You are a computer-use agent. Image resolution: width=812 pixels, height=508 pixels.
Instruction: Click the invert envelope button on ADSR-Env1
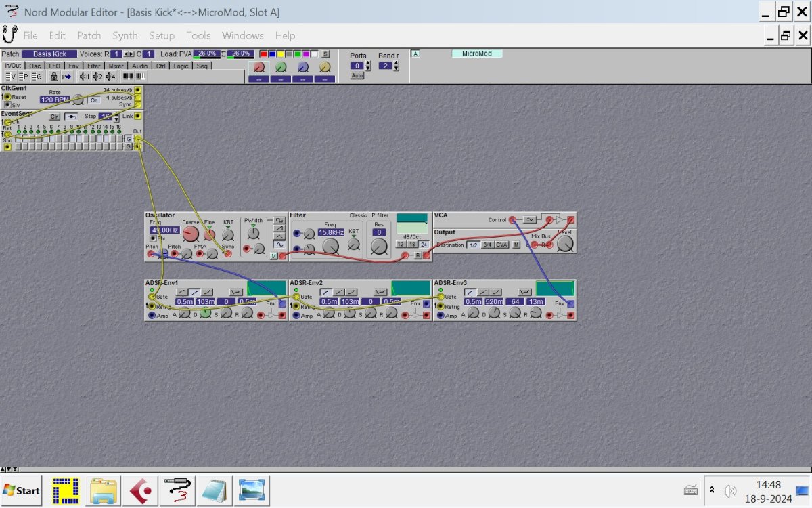pyautogui.click(x=236, y=292)
